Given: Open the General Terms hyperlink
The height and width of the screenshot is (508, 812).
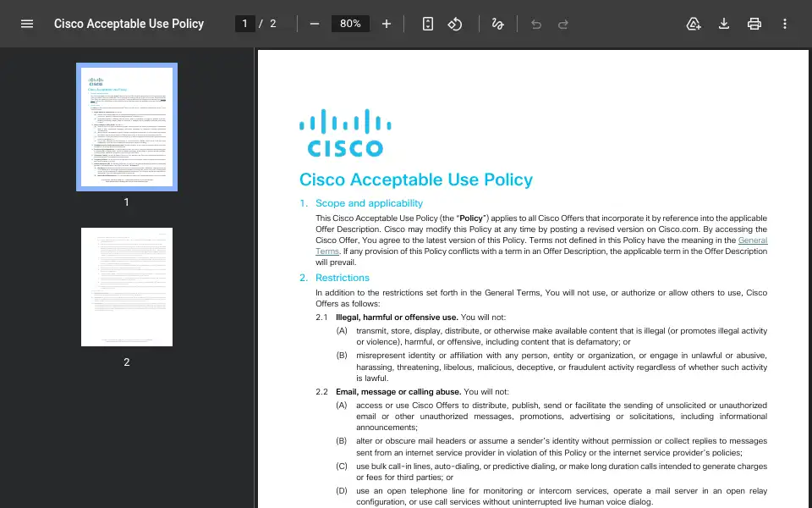Looking at the screenshot, I should point(753,240).
